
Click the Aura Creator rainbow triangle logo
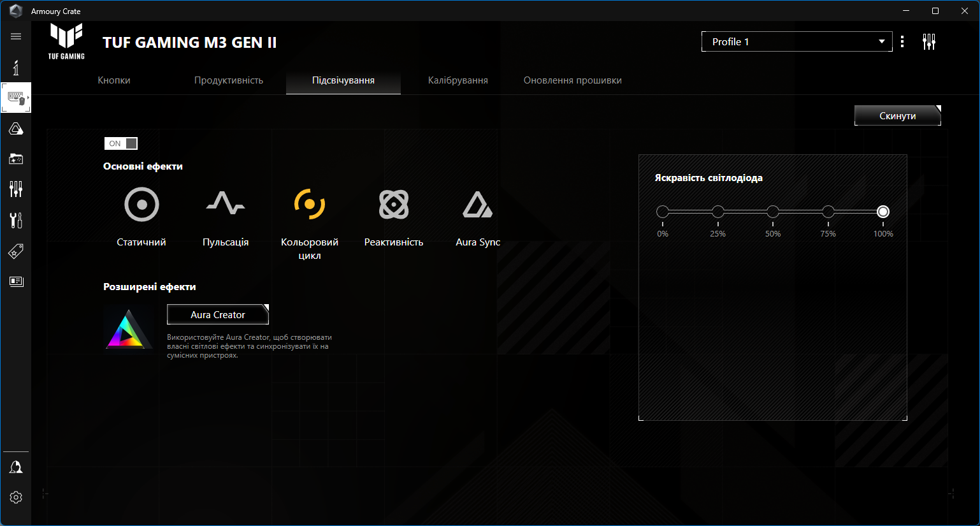[128, 329]
